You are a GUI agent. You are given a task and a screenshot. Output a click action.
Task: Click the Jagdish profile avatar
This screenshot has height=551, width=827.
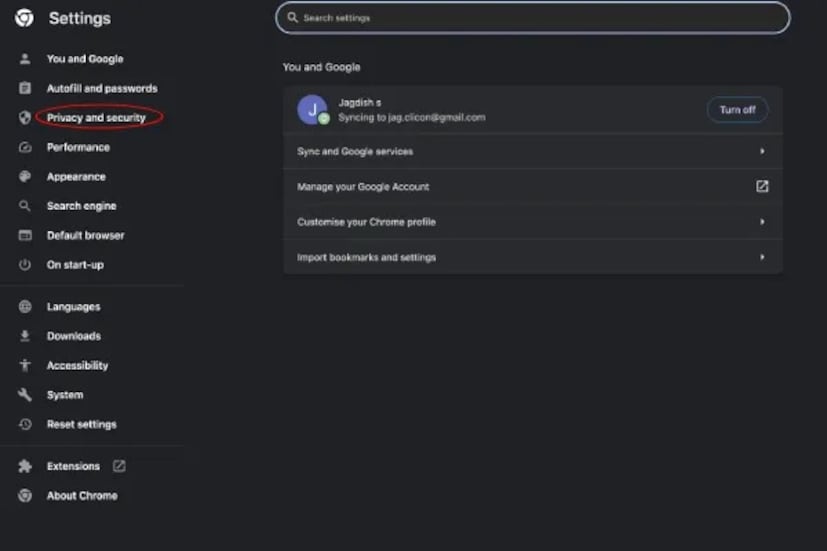tap(312, 110)
